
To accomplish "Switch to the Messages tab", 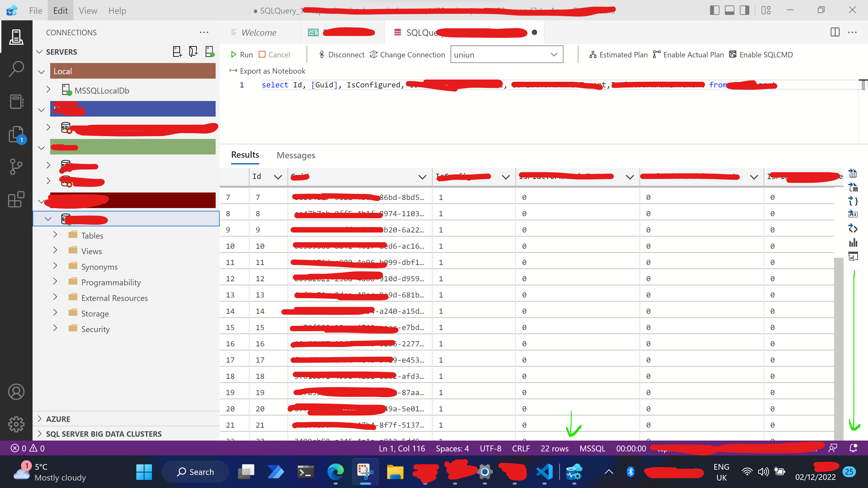I will point(295,155).
